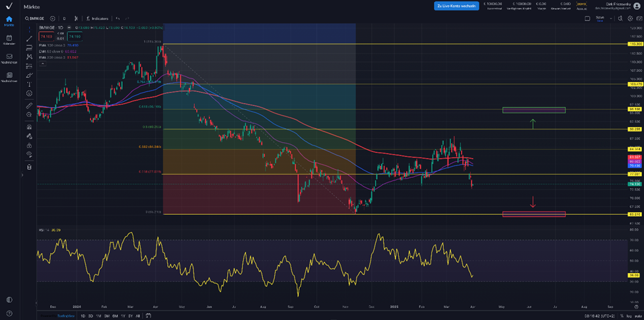The width and height of the screenshot is (644, 320).
Task: Open the D timeframe interval dropdown
Action: (63, 19)
